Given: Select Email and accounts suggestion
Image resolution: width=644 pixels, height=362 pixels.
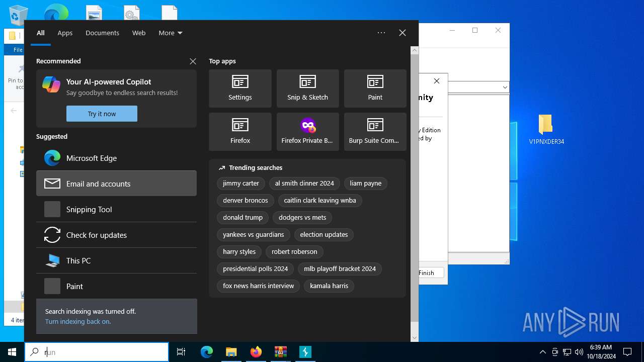Looking at the screenshot, I should (x=116, y=184).
